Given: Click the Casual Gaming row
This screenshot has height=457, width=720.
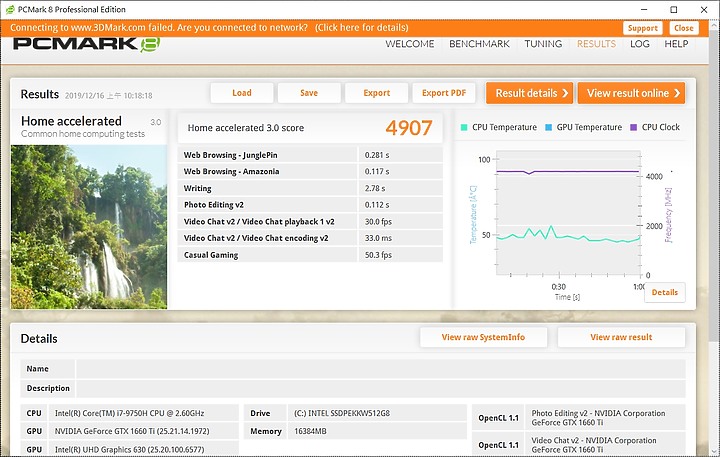Looking at the screenshot, I should pos(310,255).
